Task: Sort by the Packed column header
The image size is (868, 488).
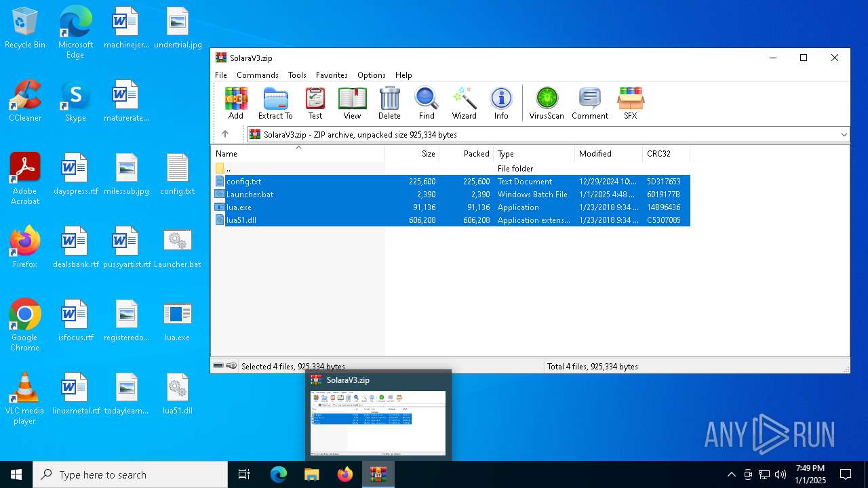Action: point(467,154)
